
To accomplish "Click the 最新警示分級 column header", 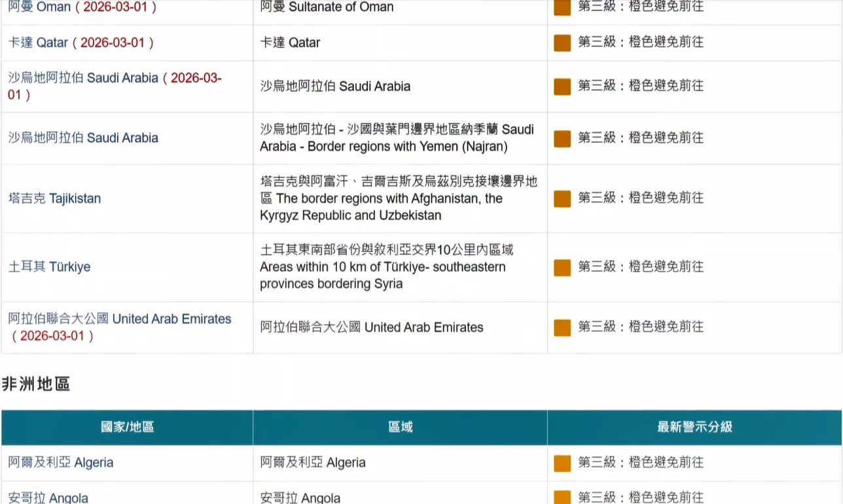I will (x=694, y=427).
